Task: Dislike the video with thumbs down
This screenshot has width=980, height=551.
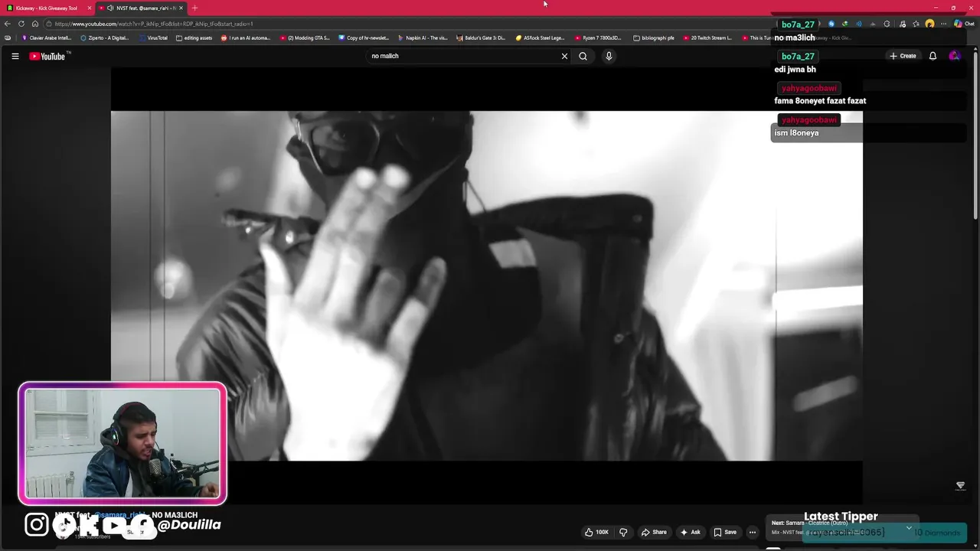Action: pos(623,532)
